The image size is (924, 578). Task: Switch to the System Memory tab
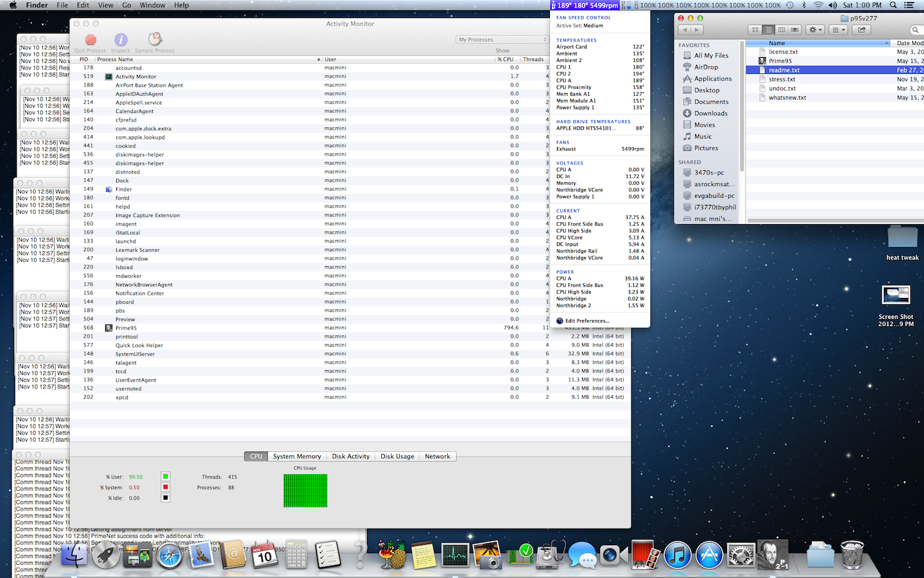[x=296, y=457]
